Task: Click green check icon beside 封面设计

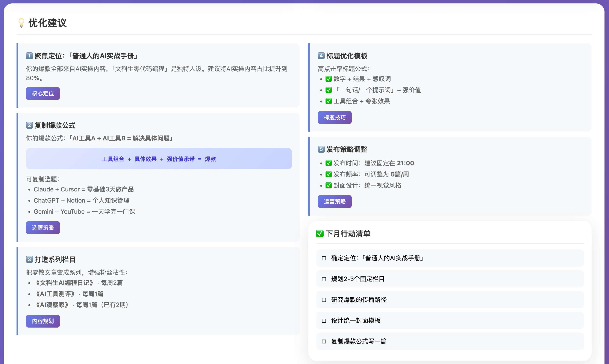Action: point(329,185)
